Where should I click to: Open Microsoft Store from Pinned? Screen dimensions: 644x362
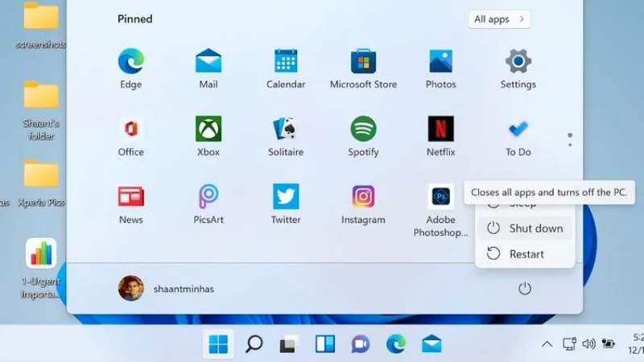coord(364,69)
